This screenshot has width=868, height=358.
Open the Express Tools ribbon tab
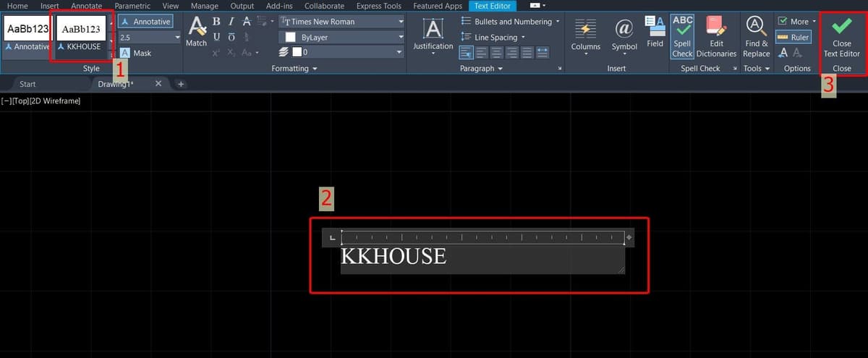[379, 6]
